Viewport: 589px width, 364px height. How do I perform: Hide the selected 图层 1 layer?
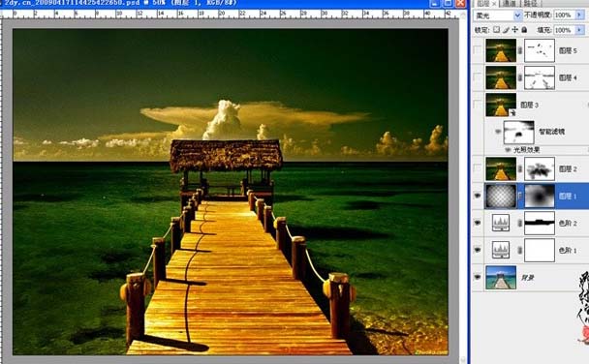(478, 196)
